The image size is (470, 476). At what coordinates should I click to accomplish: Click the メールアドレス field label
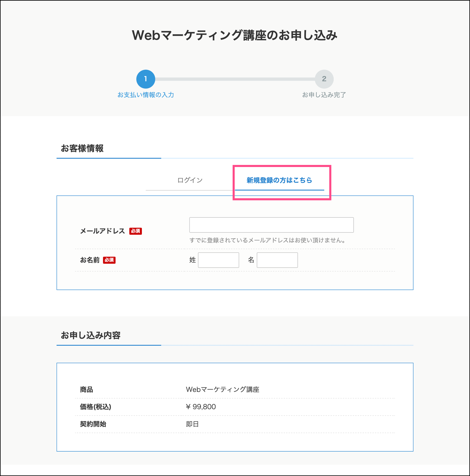pos(103,231)
